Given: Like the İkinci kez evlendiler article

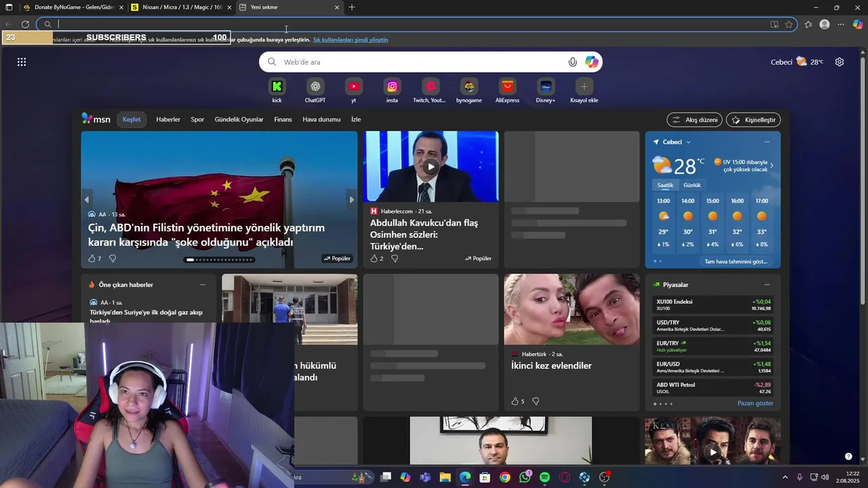Looking at the screenshot, I should pos(515,401).
